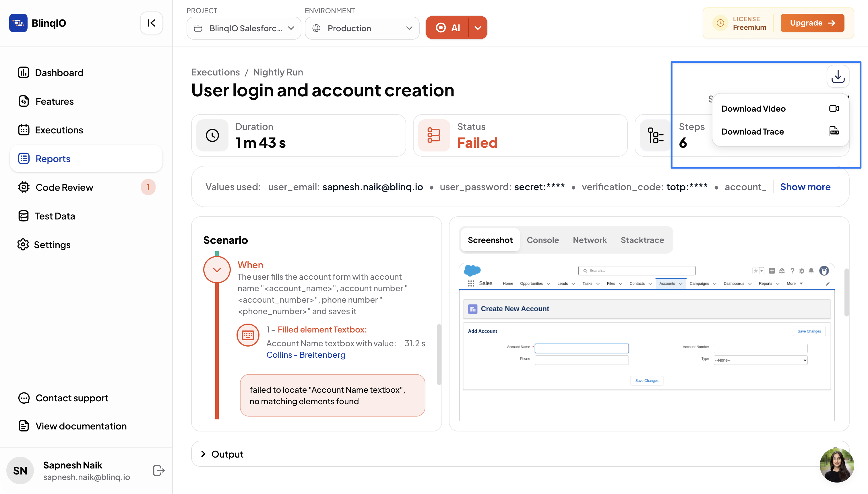868x494 pixels.
Task: Switch to the Console tab
Action: (x=542, y=240)
